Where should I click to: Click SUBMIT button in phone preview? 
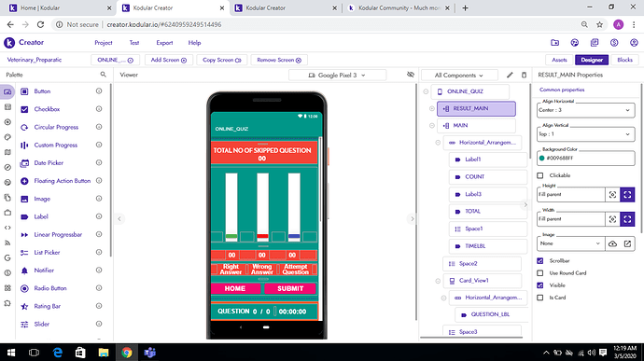[x=290, y=289]
